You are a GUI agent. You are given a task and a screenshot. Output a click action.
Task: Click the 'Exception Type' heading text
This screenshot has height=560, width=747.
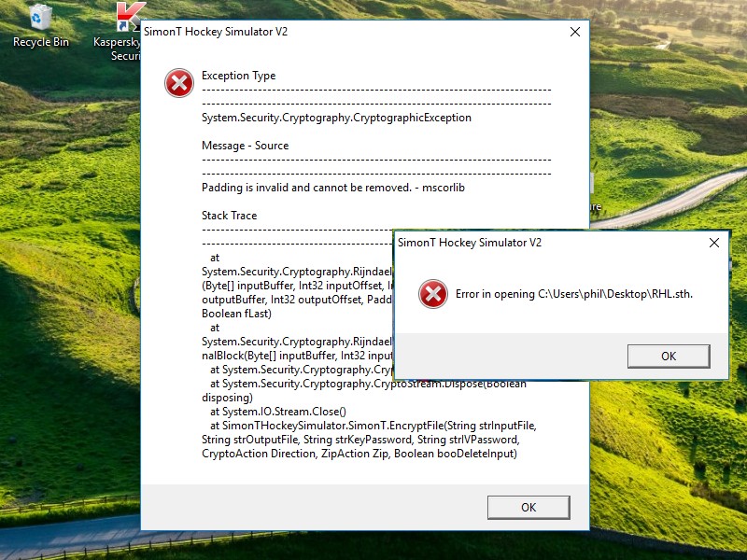coord(239,76)
